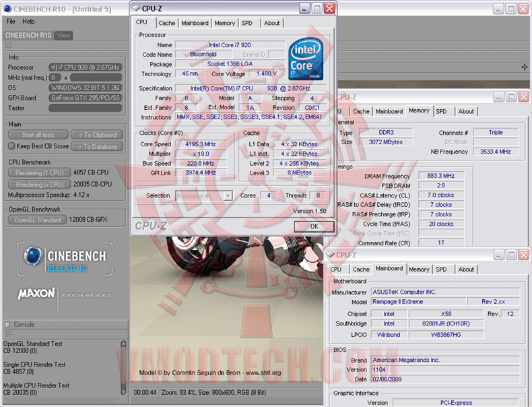Screen dimensions: 532x407
Task: Click the Tester input field
Action: point(85,108)
